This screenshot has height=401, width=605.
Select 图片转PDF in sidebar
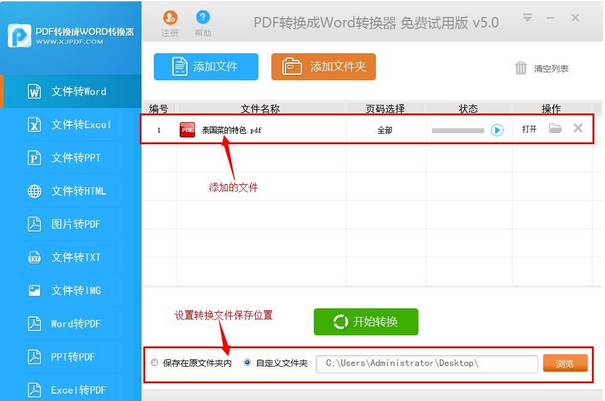71,224
